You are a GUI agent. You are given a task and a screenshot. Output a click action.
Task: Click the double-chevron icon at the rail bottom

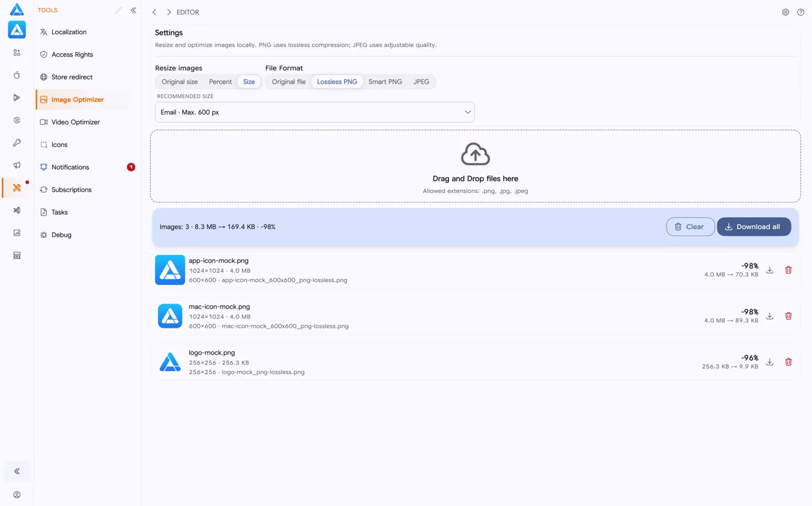pos(17,471)
